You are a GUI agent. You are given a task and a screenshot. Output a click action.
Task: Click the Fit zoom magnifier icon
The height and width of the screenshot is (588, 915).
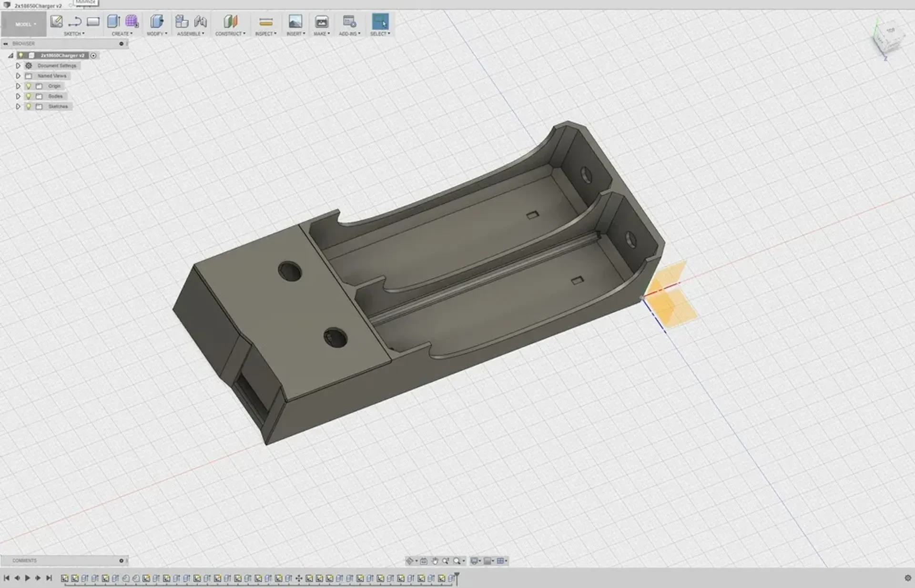point(457,561)
